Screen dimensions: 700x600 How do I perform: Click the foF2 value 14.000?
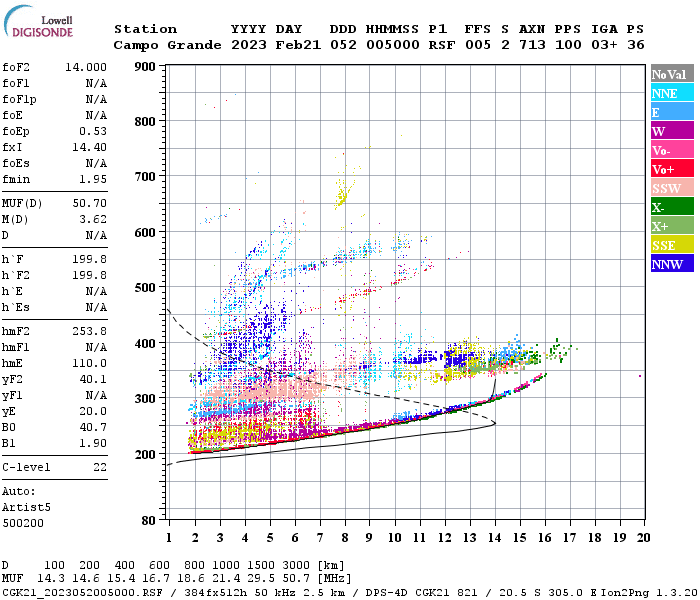[x=86, y=67]
